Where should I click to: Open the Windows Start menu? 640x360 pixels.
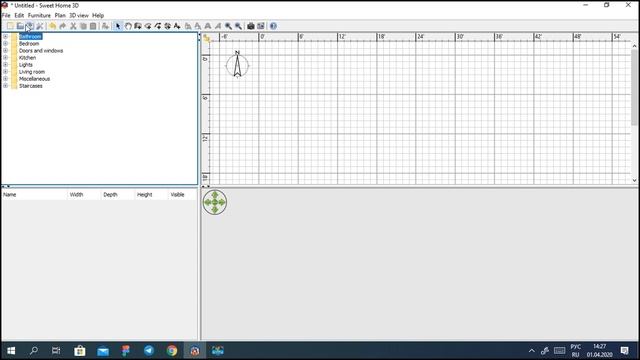[x=11, y=351]
